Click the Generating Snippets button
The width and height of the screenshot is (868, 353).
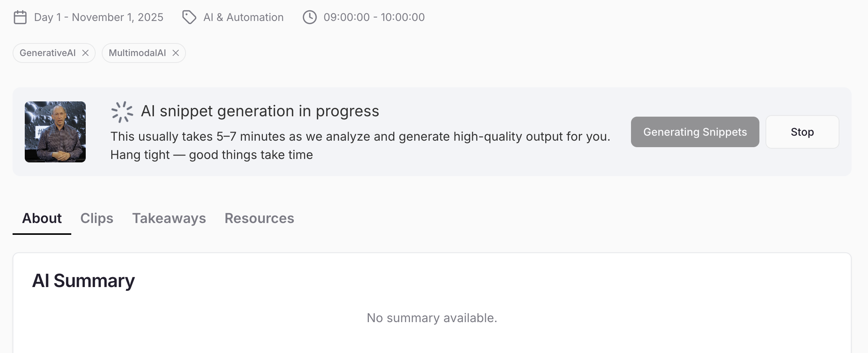pos(695,132)
